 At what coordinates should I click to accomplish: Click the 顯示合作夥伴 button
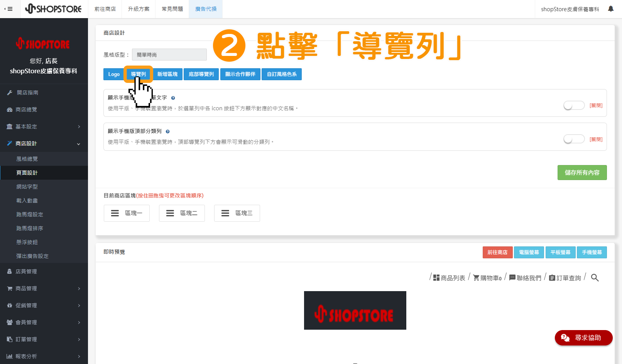pyautogui.click(x=240, y=74)
